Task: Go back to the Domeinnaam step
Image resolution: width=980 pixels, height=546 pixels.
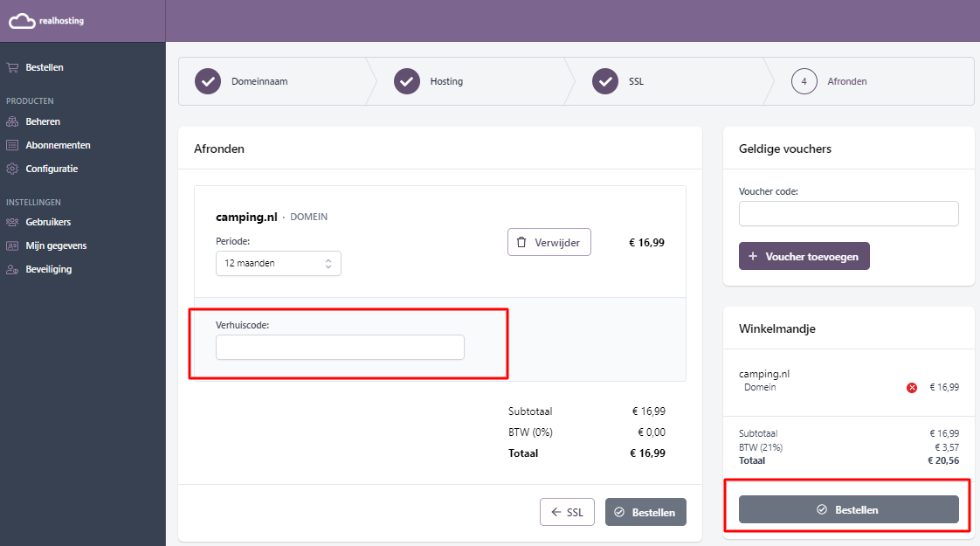Action: (259, 81)
